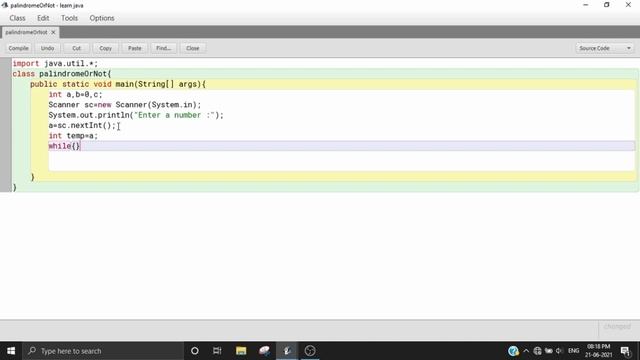
Task: Click the battery tray icon
Action: coord(549,351)
